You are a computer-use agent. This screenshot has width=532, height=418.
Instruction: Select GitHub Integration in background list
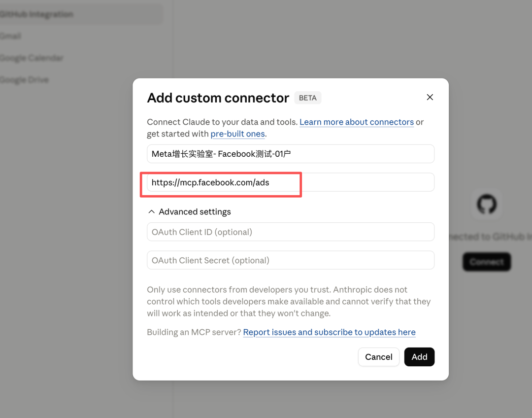[81, 14]
